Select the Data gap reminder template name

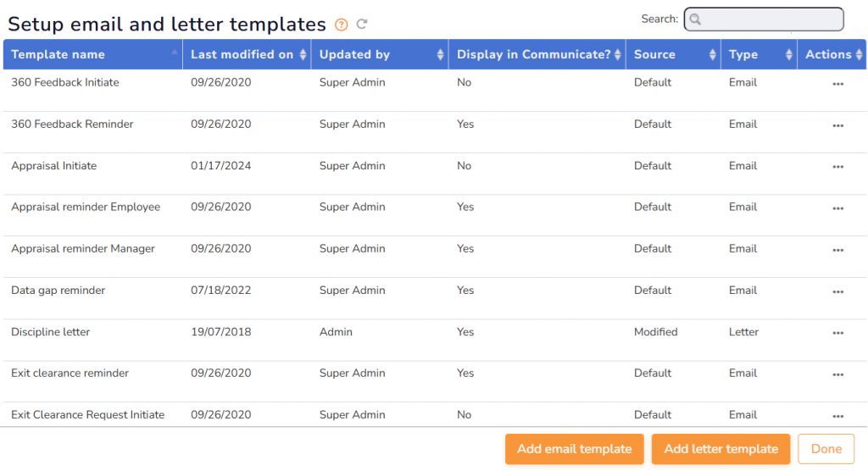(x=58, y=290)
